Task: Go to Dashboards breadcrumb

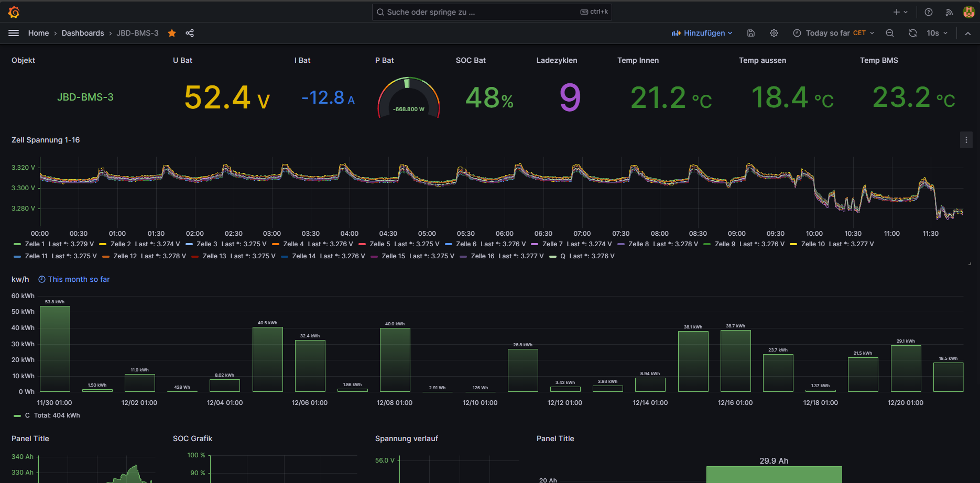Action: point(83,33)
